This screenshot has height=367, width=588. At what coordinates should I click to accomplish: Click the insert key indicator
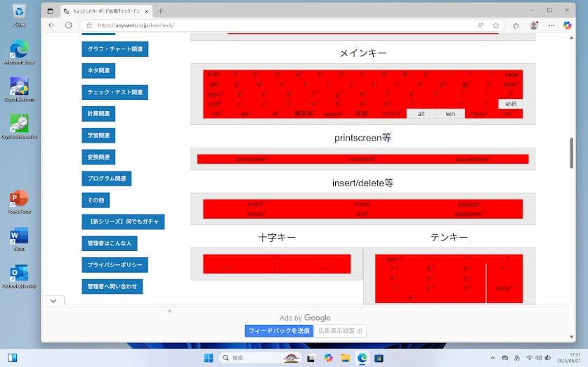coord(256,204)
